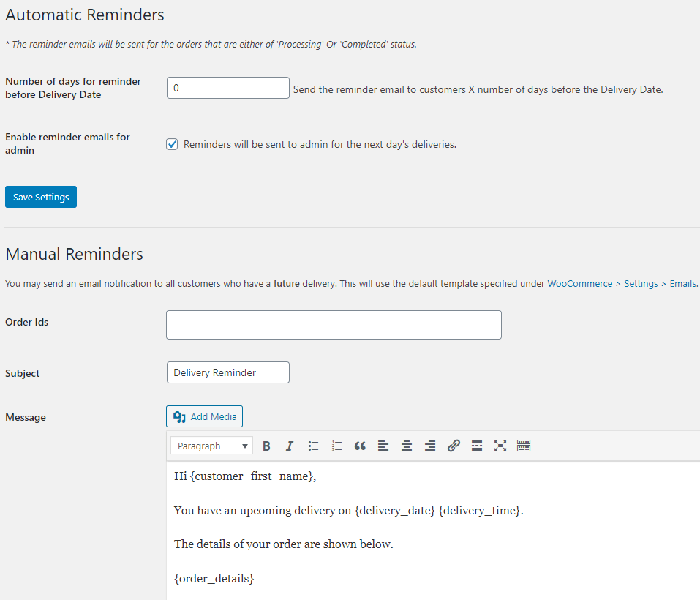Insert a numbered list
Screen dimensions: 700x600
pyautogui.click(x=336, y=446)
